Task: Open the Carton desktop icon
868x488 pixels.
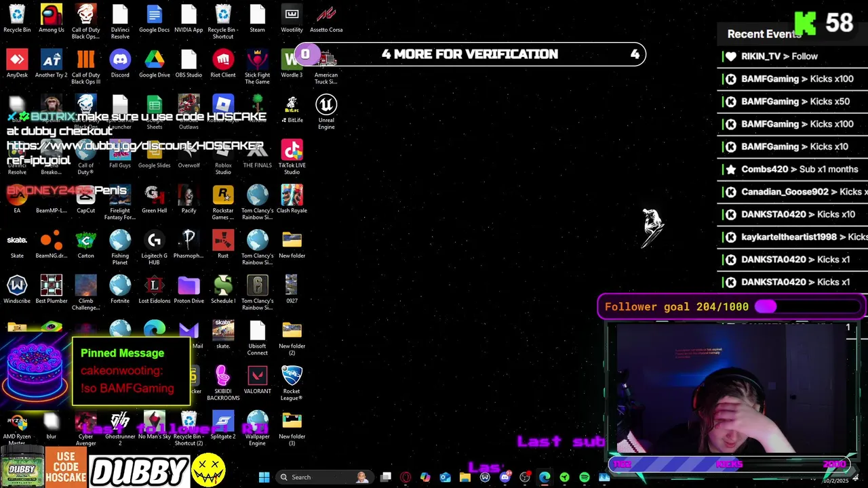Action: (x=85, y=244)
